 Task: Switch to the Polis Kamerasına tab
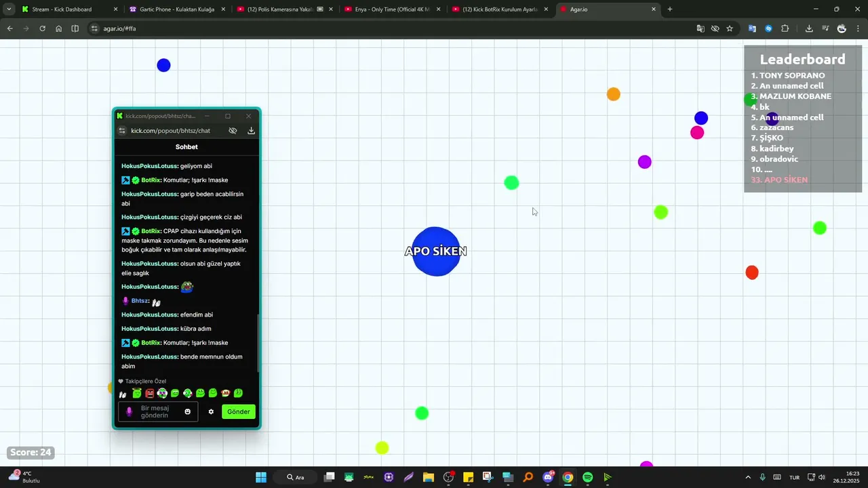tap(284, 9)
